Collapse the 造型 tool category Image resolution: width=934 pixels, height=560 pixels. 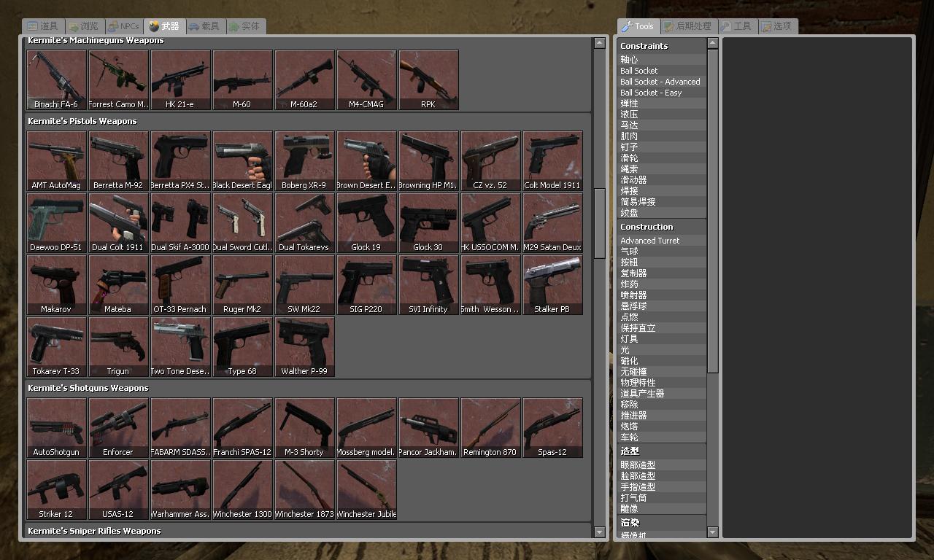coord(661,451)
